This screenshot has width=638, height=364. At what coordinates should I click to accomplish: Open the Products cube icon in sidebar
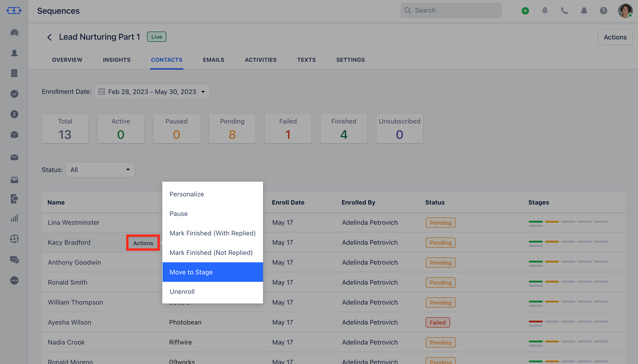point(14,135)
